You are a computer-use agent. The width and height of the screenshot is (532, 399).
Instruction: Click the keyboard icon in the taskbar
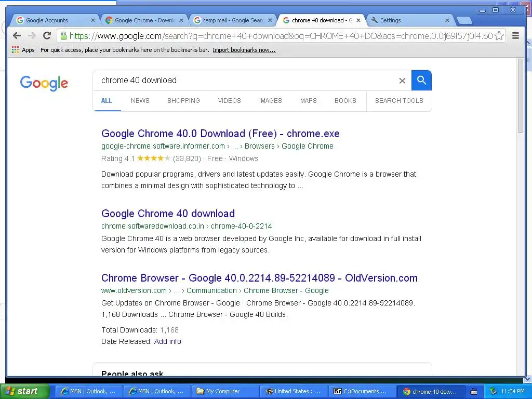tap(474, 392)
